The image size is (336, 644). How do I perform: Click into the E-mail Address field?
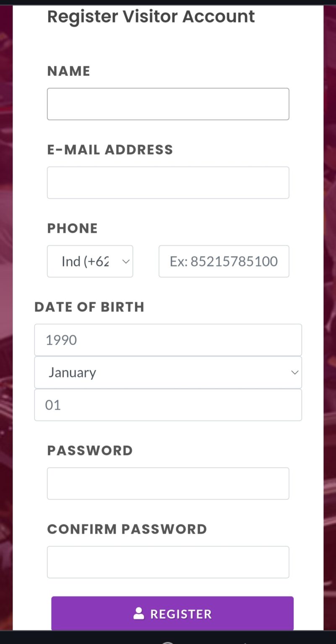[168, 183]
